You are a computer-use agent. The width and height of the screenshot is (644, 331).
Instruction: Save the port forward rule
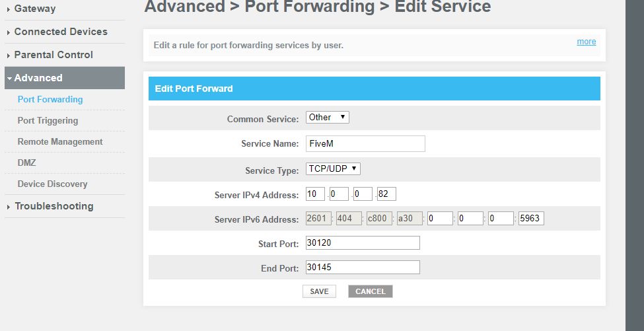[x=319, y=291]
